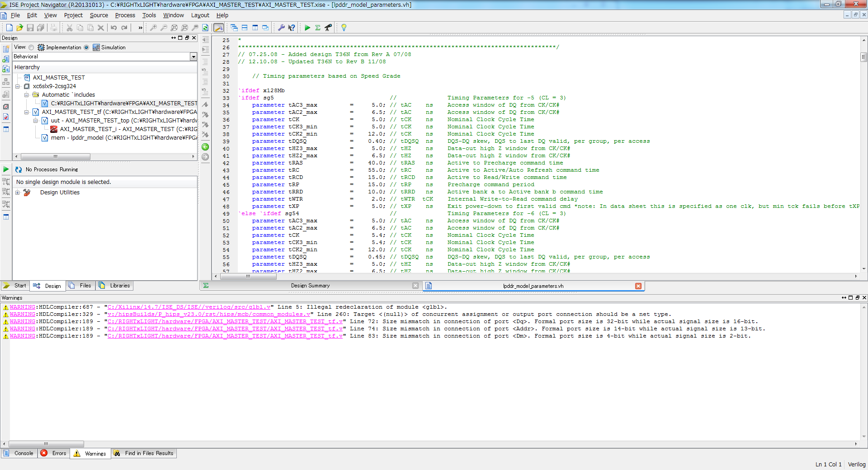Switch to the Errors tab
Viewport: 868px width, 470px height.
point(53,453)
